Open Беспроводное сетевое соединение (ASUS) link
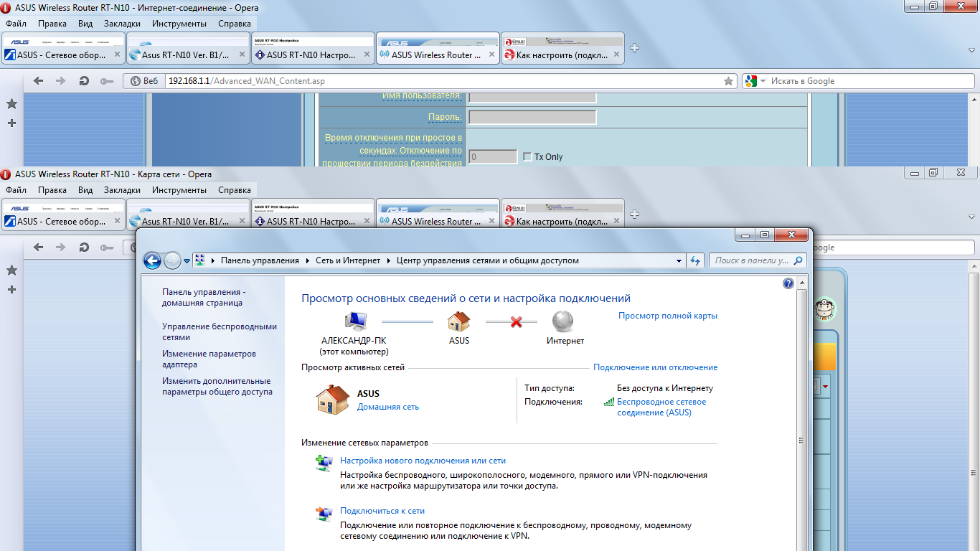 click(661, 408)
